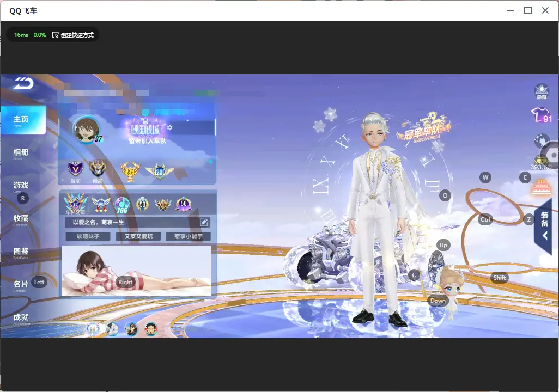The image size is (559, 392).
Task: Click the purple badge showing 50
Action: 184,204
